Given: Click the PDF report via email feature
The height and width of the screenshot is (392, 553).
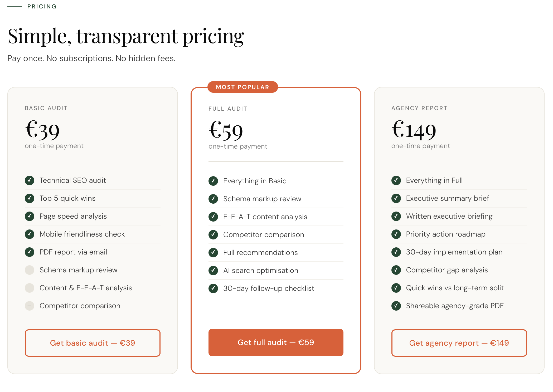Looking at the screenshot, I should click(x=73, y=252).
